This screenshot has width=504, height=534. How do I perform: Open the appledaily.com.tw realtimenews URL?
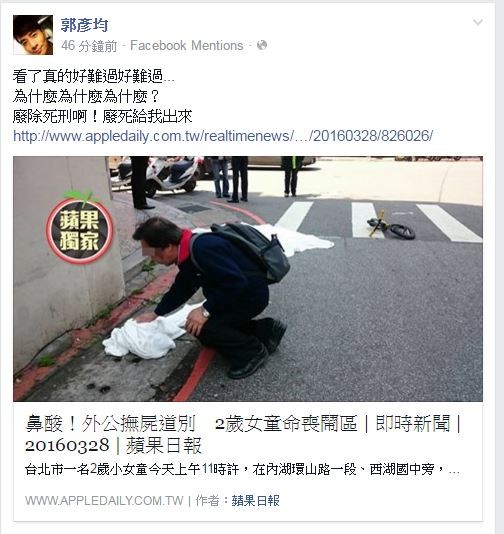223,136
